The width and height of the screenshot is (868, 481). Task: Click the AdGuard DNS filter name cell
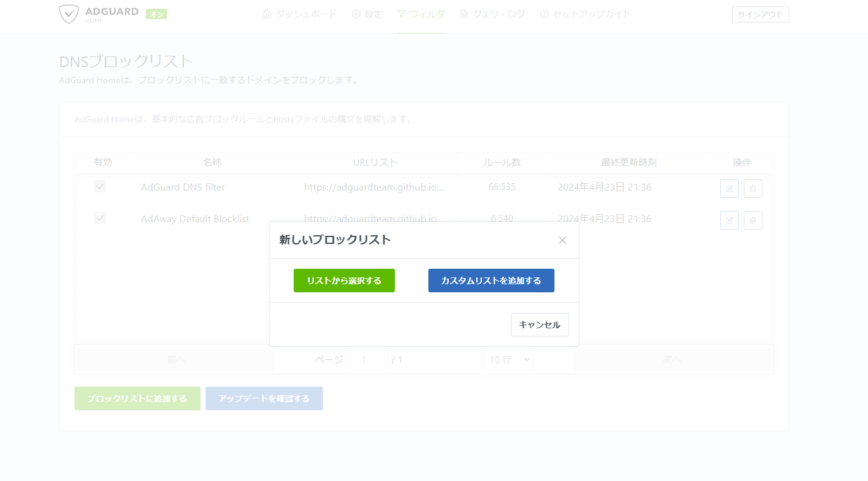coord(183,187)
